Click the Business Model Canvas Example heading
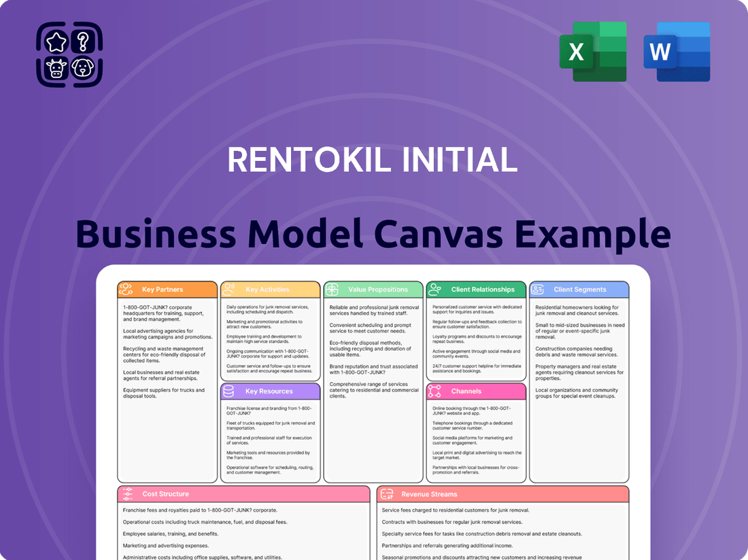 click(373, 233)
